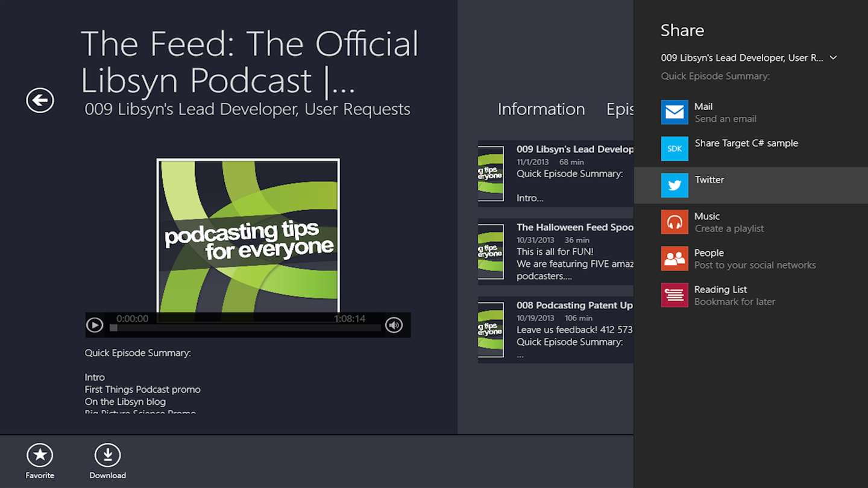
Task: Expand the shared item chevron dropdown
Action: click(x=833, y=58)
